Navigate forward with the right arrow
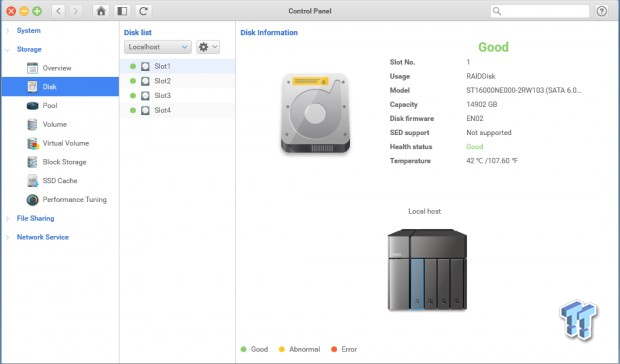The height and width of the screenshot is (364, 620). point(75,11)
